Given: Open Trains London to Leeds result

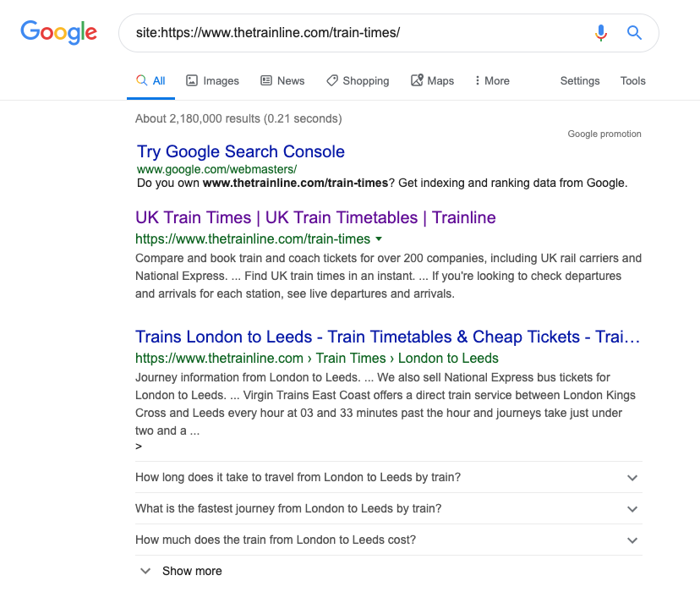Looking at the screenshot, I should click(387, 337).
